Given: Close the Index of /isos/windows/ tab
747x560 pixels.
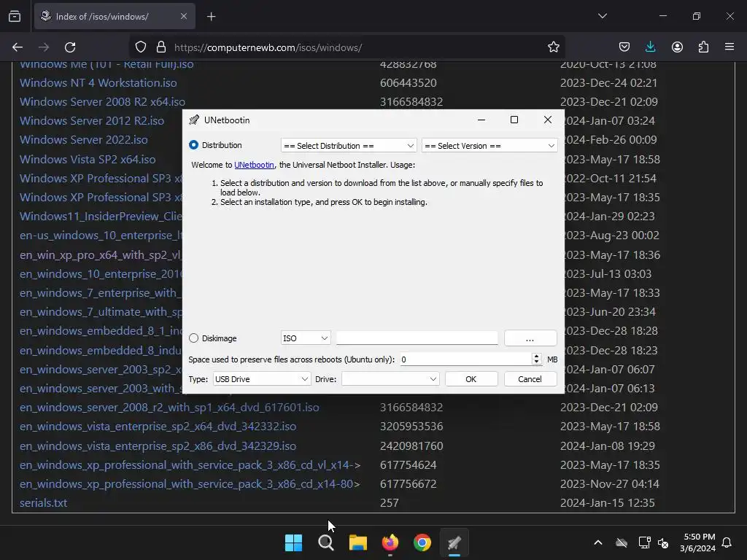Looking at the screenshot, I should (x=183, y=16).
